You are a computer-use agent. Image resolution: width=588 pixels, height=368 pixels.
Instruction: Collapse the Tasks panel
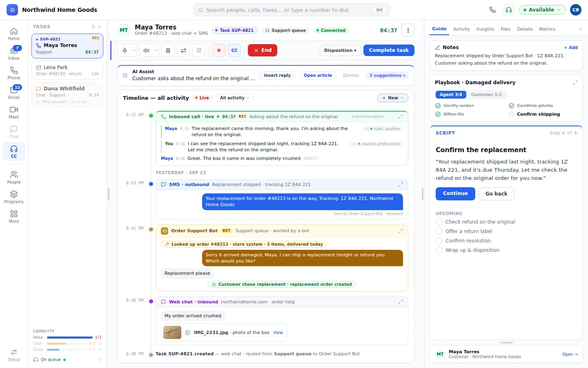click(x=99, y=27)
